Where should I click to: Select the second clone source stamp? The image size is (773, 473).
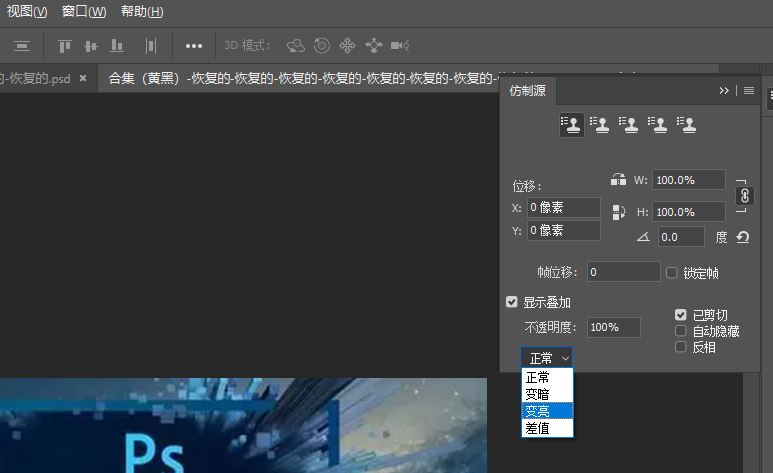(x=600, y=125)
